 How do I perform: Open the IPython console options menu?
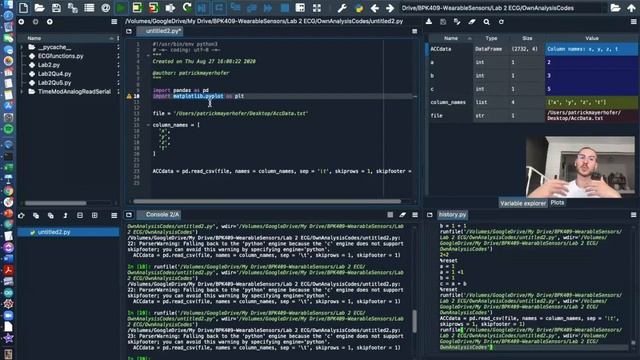415,215
